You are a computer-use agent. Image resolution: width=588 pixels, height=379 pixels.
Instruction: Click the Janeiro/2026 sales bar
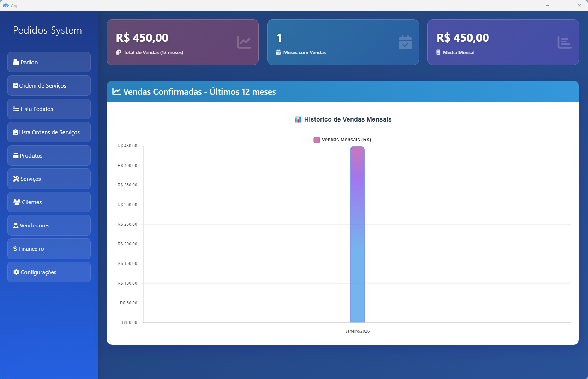point(357,234)
